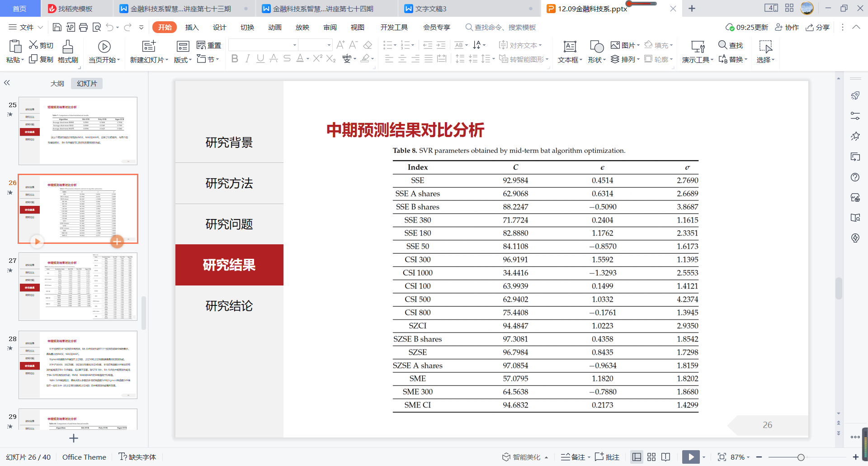Viewport: 868px width, 466px height.
Task: Click the Collaborate (协作) button
Action: tap(787, 27)
